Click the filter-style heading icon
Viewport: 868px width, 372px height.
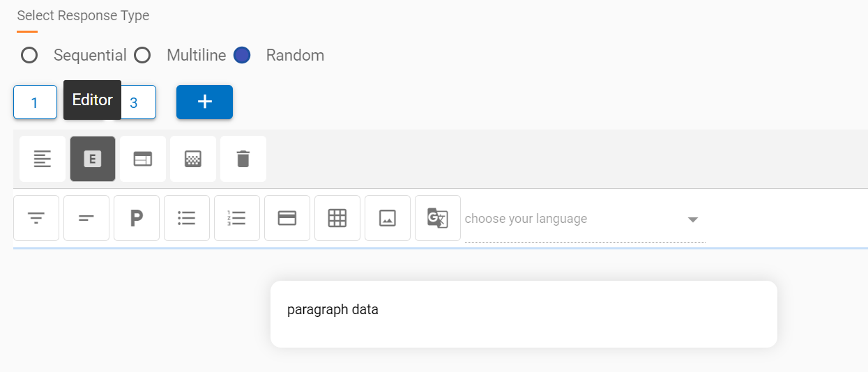[x=36, y=218]
